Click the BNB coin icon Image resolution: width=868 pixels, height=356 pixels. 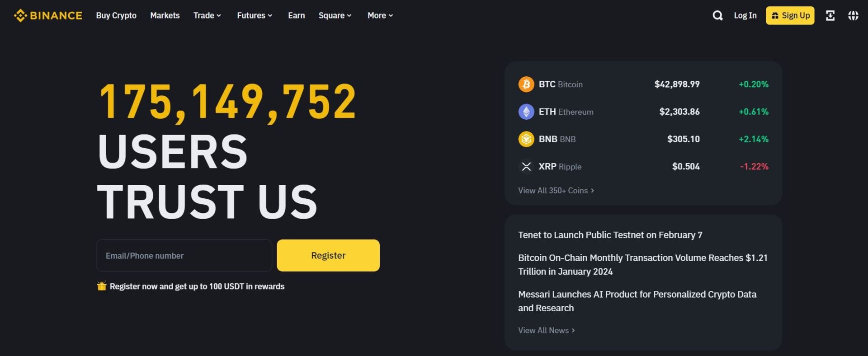526,139
